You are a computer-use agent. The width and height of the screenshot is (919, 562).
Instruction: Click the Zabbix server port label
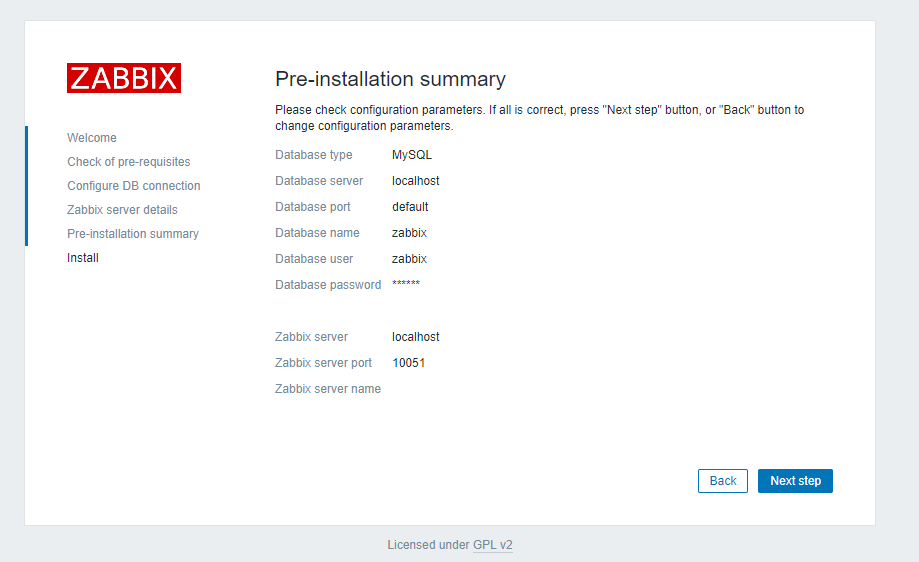point(323,363)
